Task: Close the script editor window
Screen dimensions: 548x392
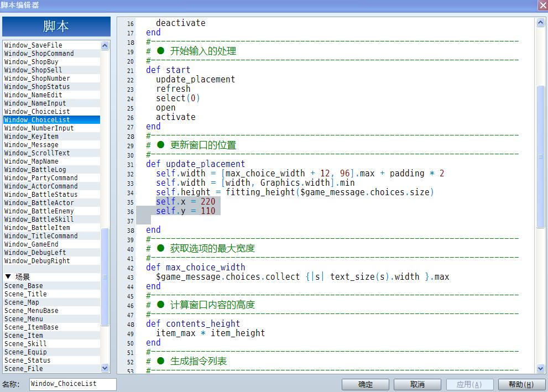Action: (x=543, y=5)
